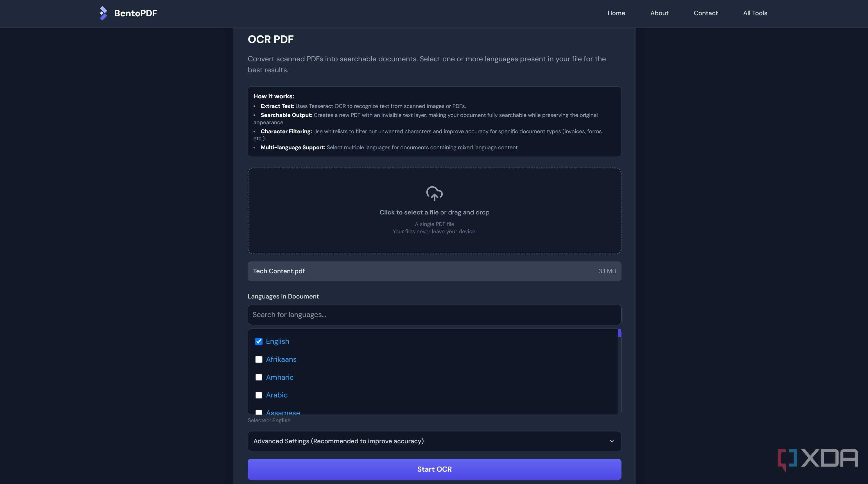Screen dimensions: 868x484
Task: Click the BentoPDF brand name
Action: coord(135,13)
